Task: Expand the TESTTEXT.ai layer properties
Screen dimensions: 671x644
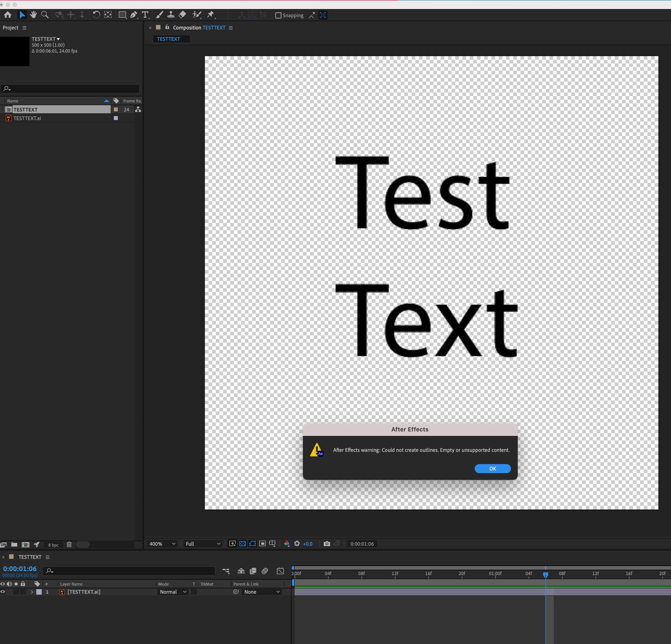Action: coord(32,592)
